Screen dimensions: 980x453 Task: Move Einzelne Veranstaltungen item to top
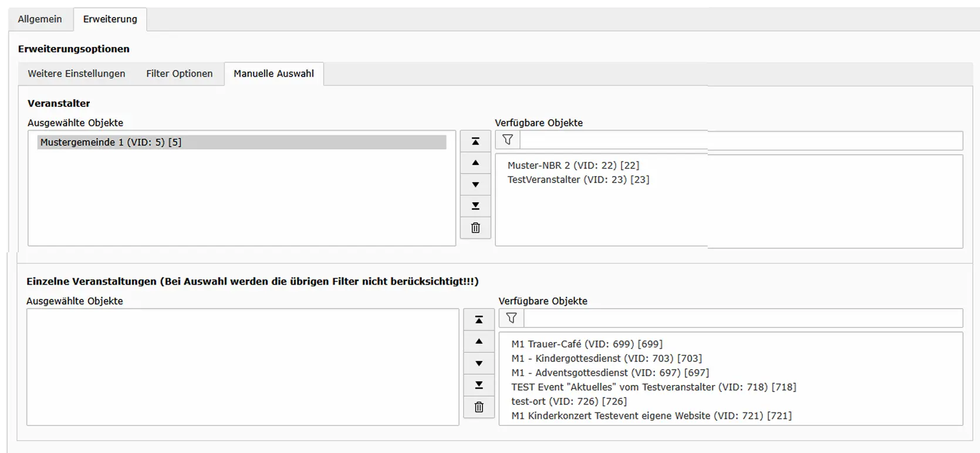pos(479,320)
